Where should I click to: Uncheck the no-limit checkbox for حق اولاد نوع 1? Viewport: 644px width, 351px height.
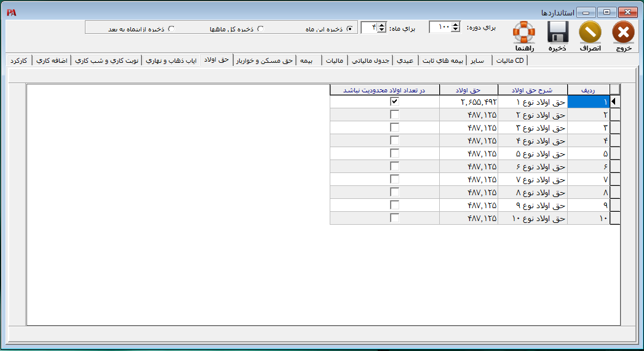394,102
